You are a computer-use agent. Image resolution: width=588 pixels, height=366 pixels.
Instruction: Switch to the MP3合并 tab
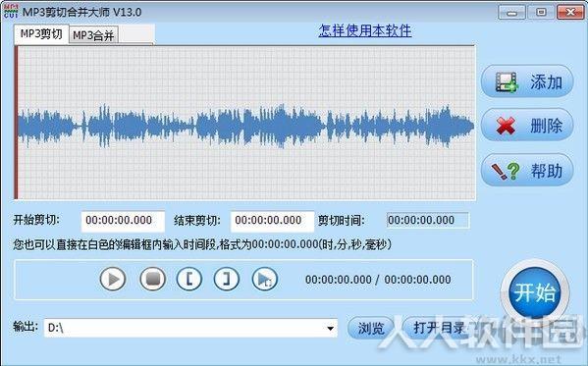click(93, 35)
